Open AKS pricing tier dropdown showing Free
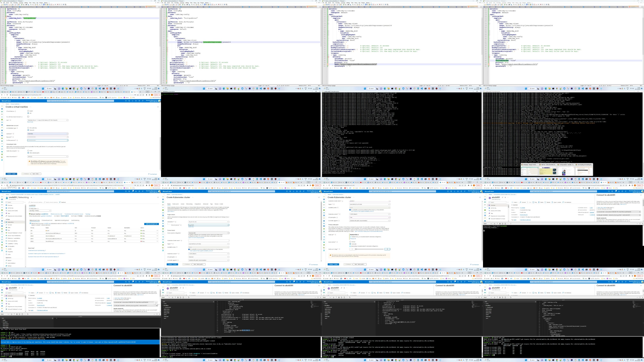644x362 pixels. (369, 217)
